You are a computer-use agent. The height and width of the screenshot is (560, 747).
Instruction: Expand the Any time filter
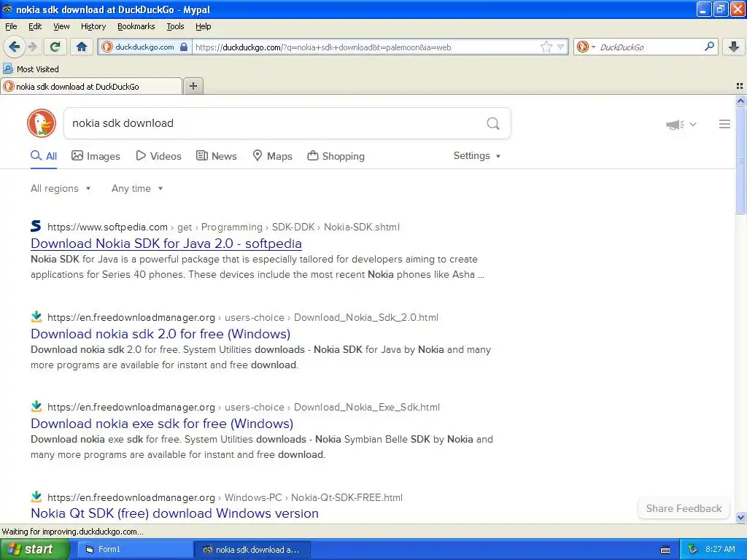(137, 189)
